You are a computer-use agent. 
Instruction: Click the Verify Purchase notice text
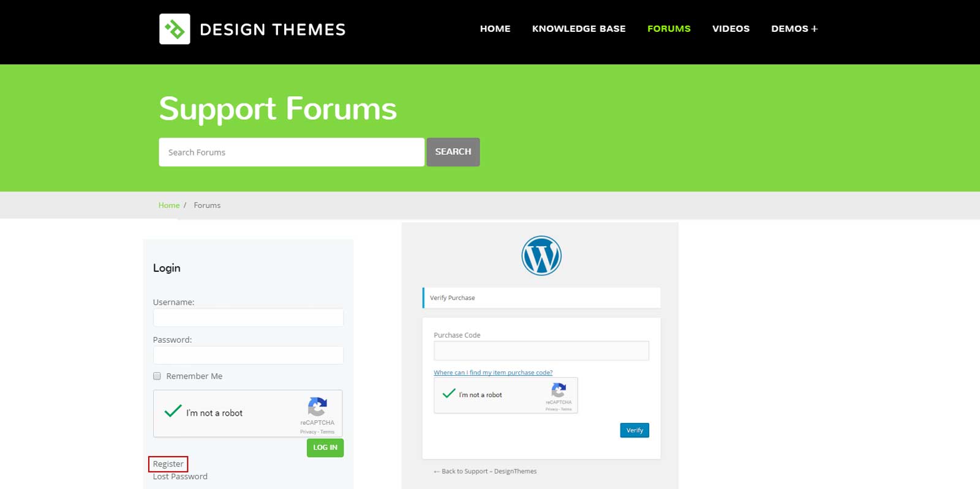pyautogui.click(x=452, y=298)
